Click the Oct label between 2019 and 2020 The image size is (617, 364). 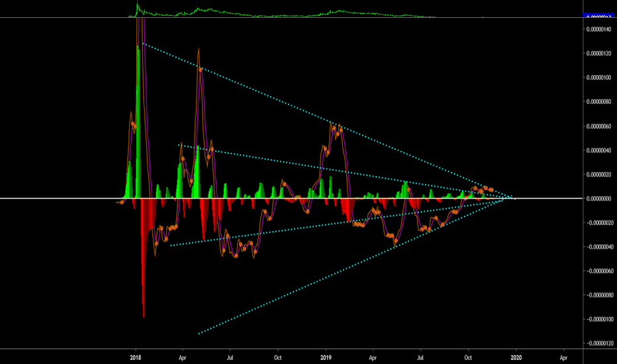point(468,357)
